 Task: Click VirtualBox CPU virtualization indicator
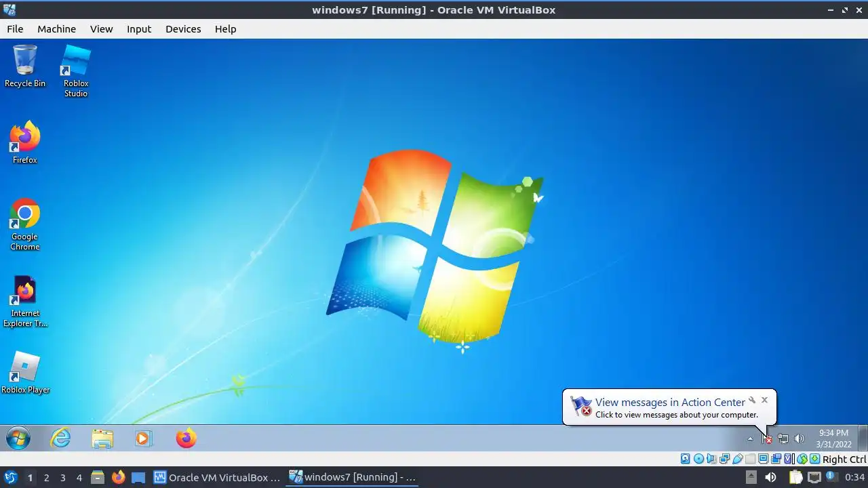[x=789, y=459]
